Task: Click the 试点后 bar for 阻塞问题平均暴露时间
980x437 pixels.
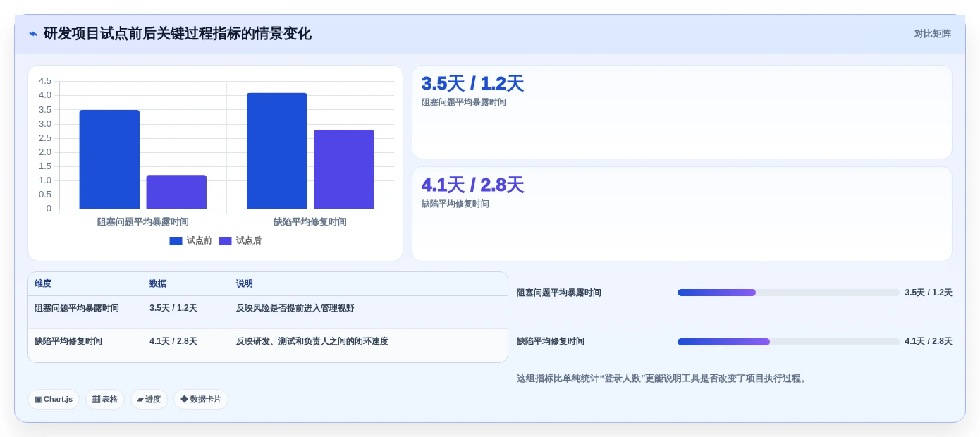Action: click(x=176, y=192)
